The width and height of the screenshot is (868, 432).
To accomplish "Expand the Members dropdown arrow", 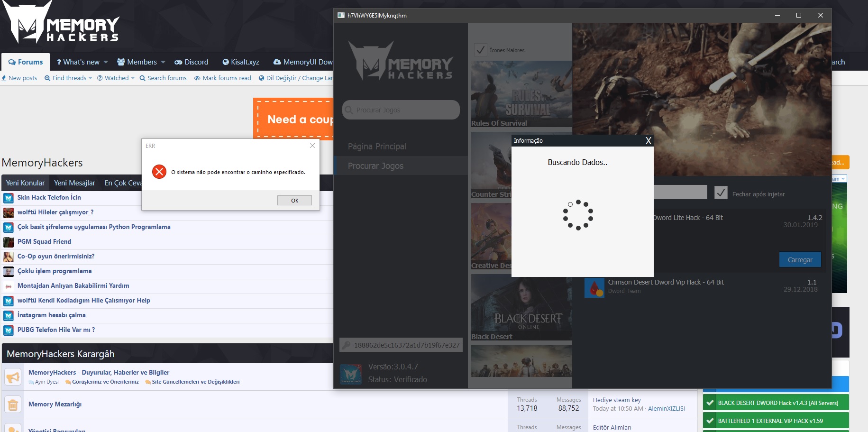I will coord(163,62).
